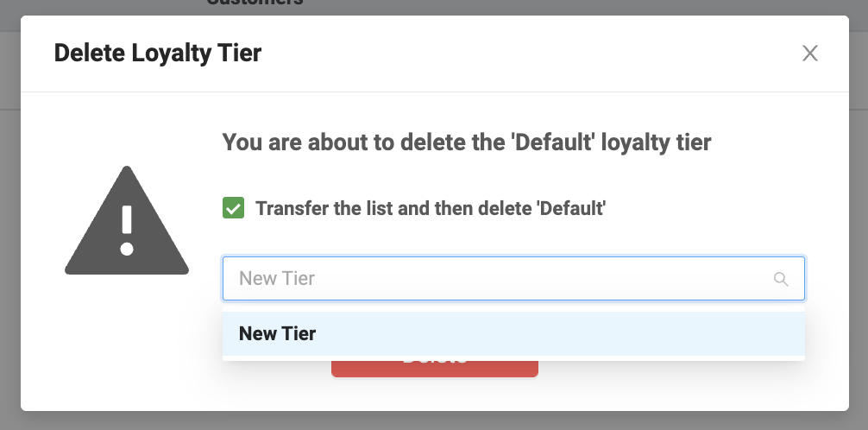Screen dimensions: 868x430
Task: Click the empty header area beside the title
Action: pos(518,54)
